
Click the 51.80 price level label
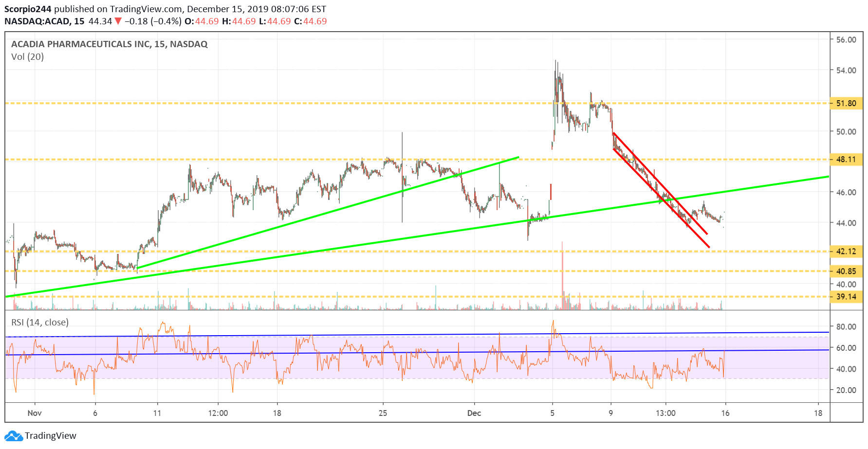tap(846, 103)
